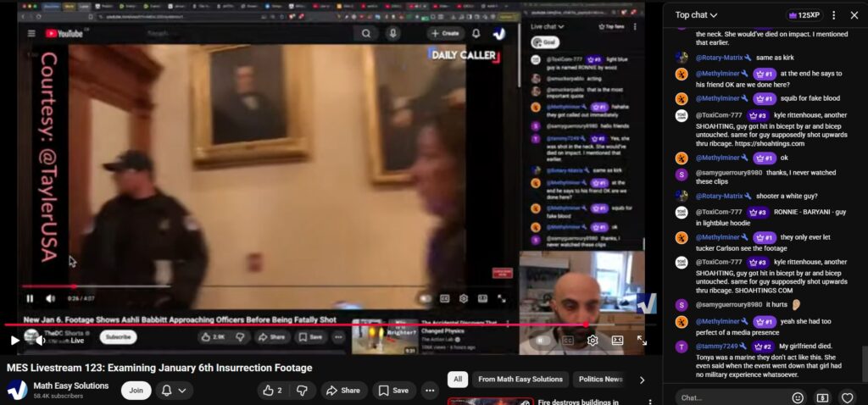This screenshot has height=405, width=868.
Task: Open the chat options three-dot menu
Action: [833, 15]
